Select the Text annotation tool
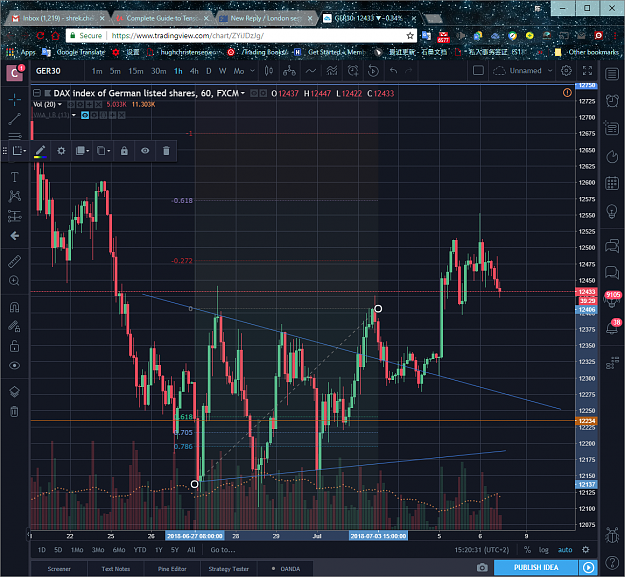The image size is (625, 577). [x=15, y=177]
